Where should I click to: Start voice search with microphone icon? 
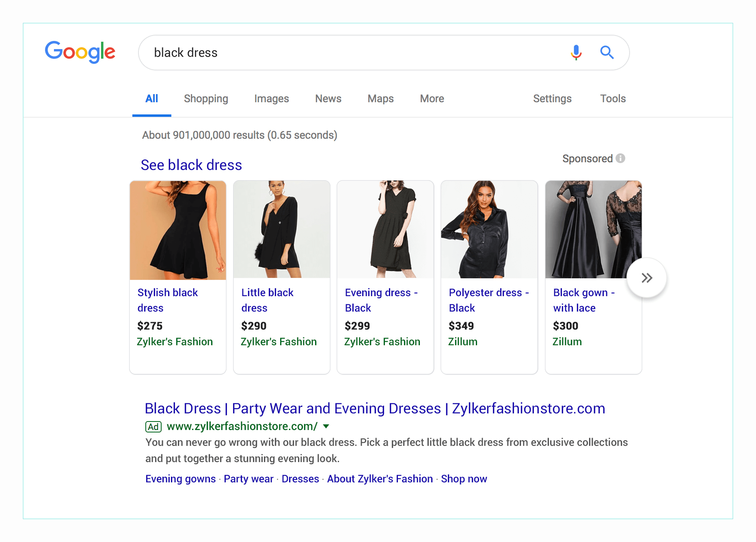click(x=576, y=52)
